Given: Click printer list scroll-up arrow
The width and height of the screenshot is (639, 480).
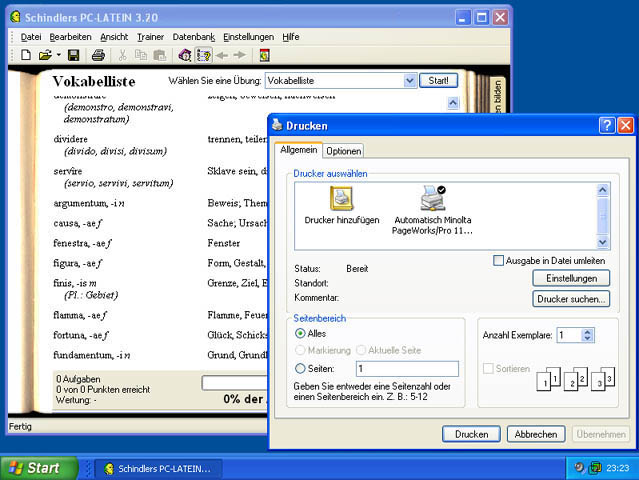Looking at the screenshot, I should [x=603, y=190].
